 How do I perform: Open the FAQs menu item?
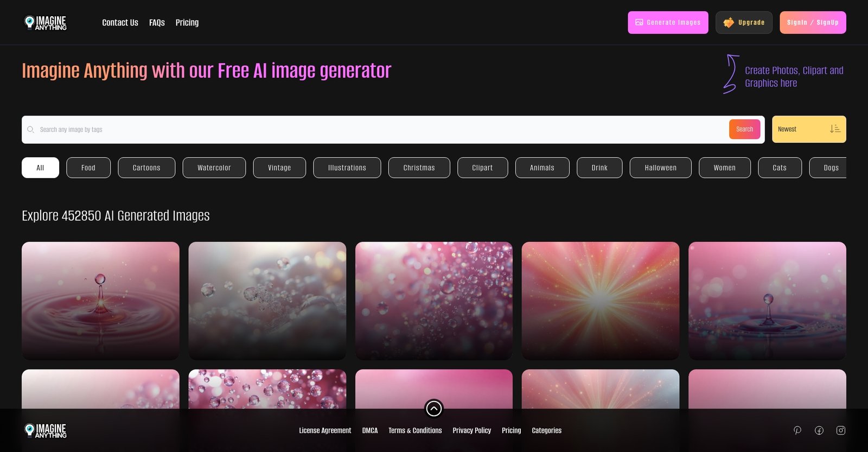[x=157, y=23]
